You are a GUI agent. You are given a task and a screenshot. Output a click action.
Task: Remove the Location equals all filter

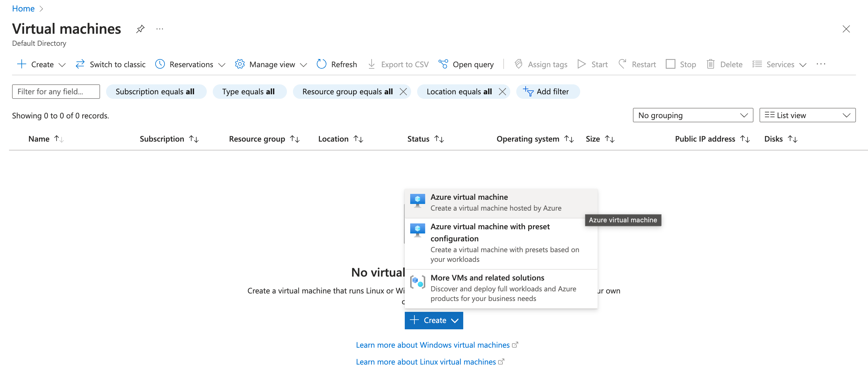point(502,91)
